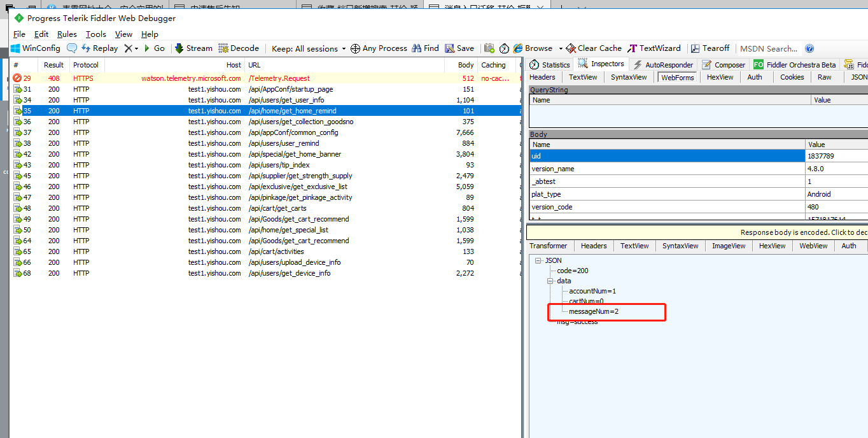
Task: Sort sessions by Protocol column header
Action: (87, 65)
